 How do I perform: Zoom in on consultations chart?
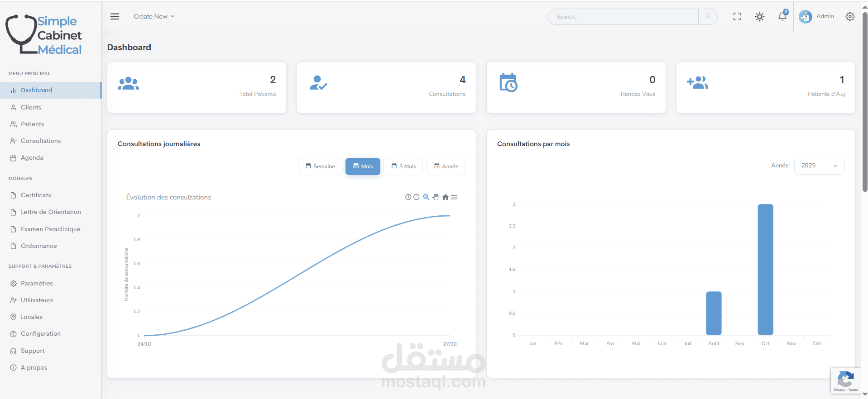point(408,197)
